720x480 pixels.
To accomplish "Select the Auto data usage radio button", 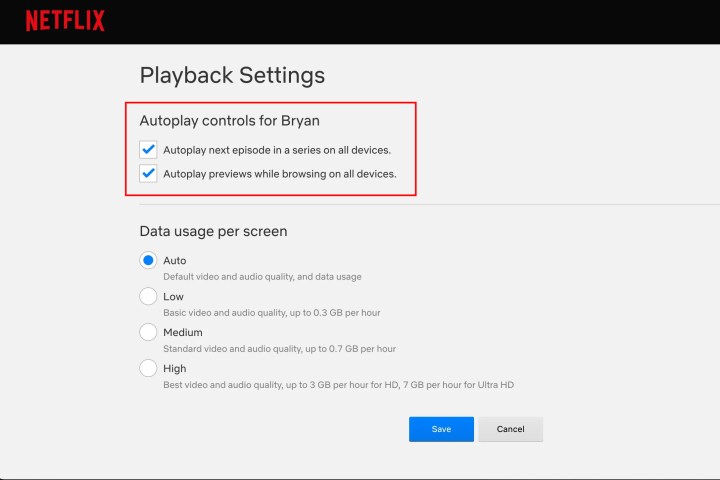I will [x=148, y=260].
